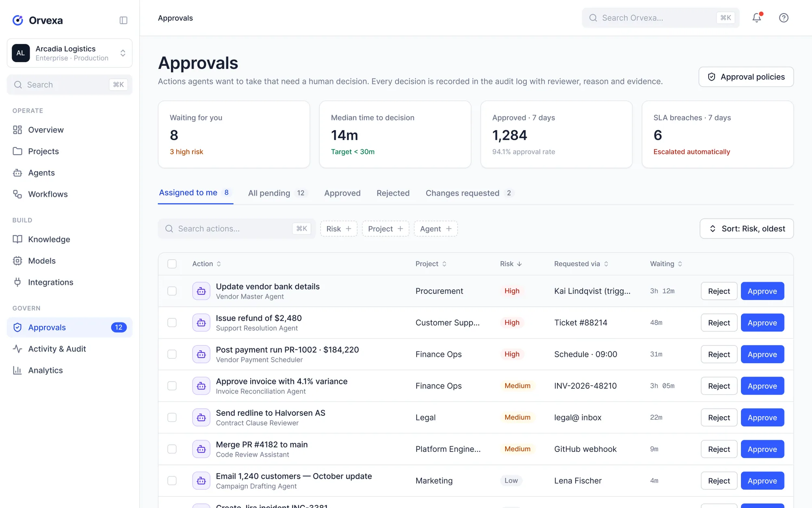Select all rows with header checkbox

coord(172,264)
